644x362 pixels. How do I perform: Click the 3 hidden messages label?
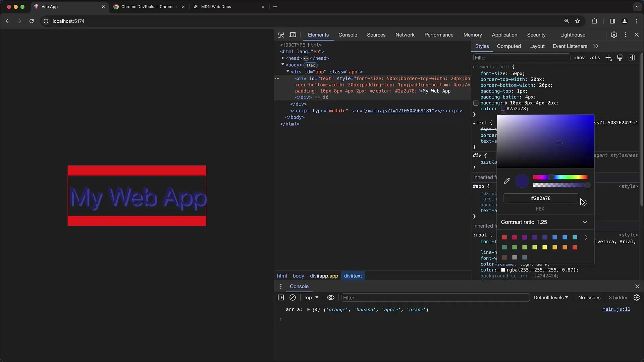(619, 298)
